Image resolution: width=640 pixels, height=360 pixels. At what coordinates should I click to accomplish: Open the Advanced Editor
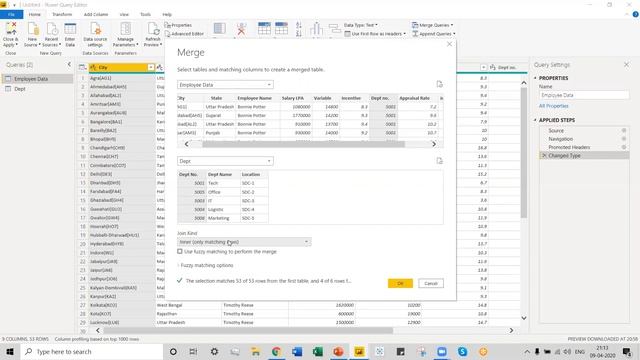point(184,34)
